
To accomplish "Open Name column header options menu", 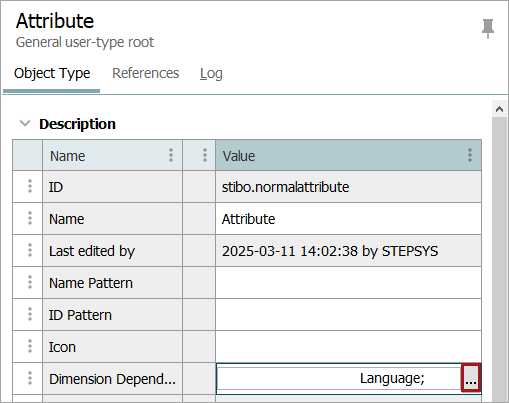I will [x=171, y=155].
